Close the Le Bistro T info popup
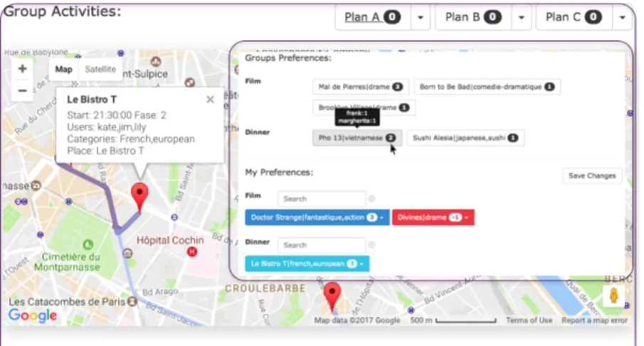 [211, 100]
